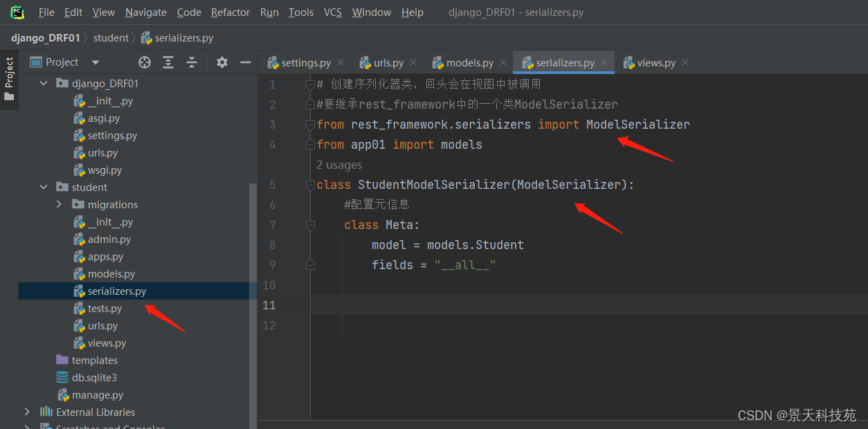Click the Python file icon beside manage.py

point(62,394)
